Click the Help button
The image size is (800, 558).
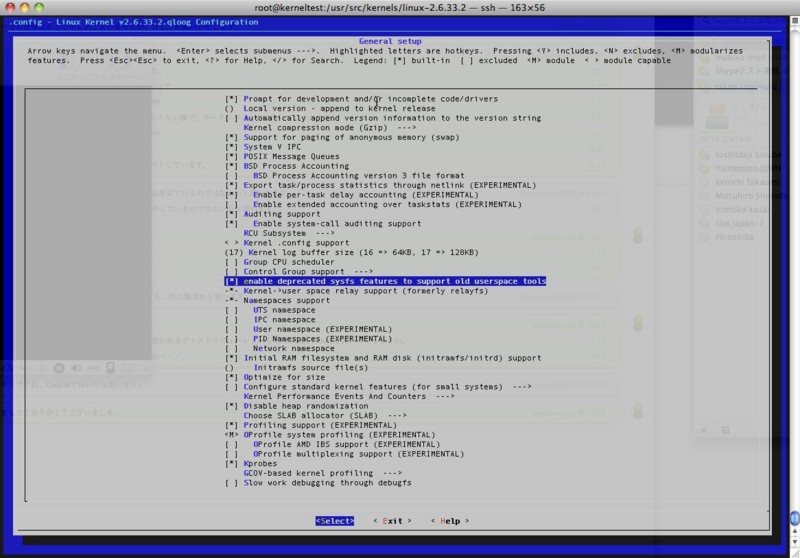click(x=450, y=521)
